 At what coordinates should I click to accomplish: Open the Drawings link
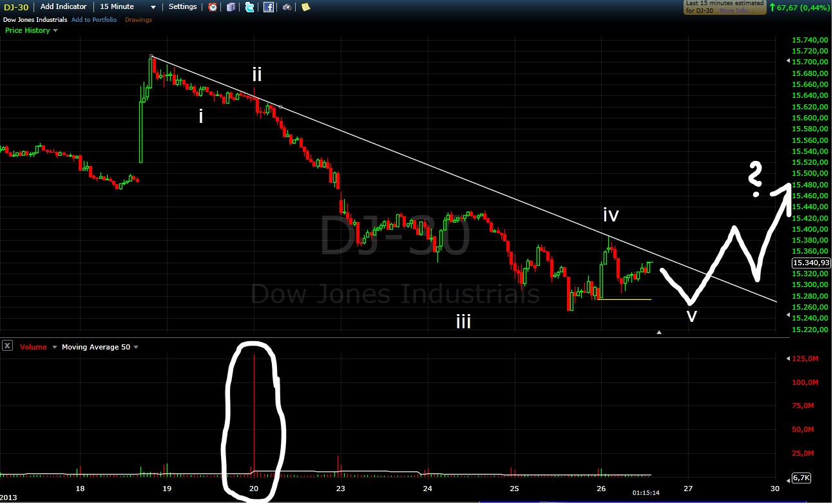139,20
